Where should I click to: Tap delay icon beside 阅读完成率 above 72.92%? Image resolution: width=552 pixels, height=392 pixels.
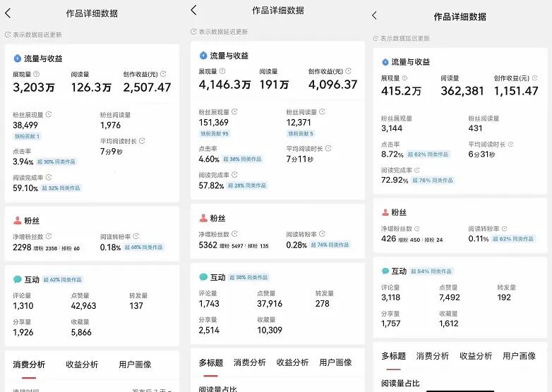(416, 170)
